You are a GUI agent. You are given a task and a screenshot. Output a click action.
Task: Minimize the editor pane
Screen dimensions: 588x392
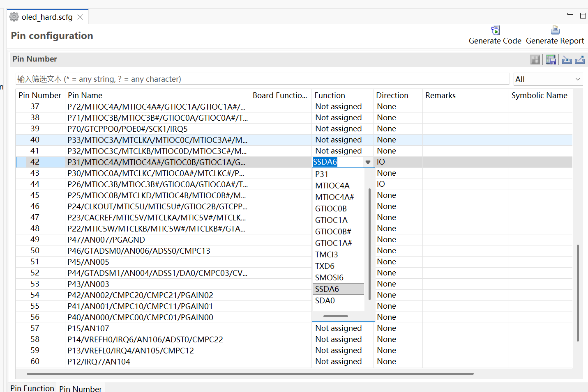tap(570, 14)
